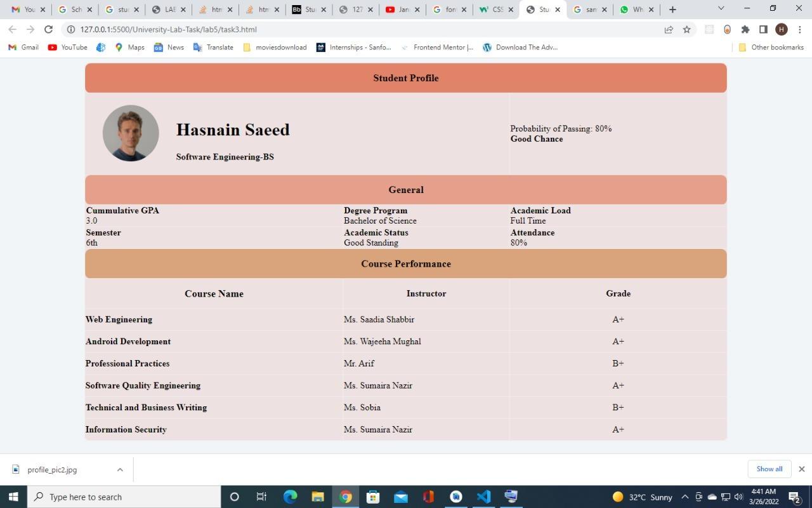Click the address bar to edit the URL
The width and height of the screenshot is (812, 508).
click(254, 29)
